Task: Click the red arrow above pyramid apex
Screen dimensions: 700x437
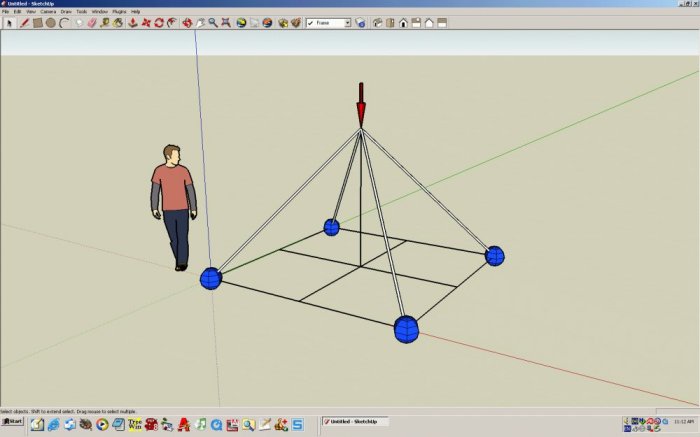Action: pos(361,104)
